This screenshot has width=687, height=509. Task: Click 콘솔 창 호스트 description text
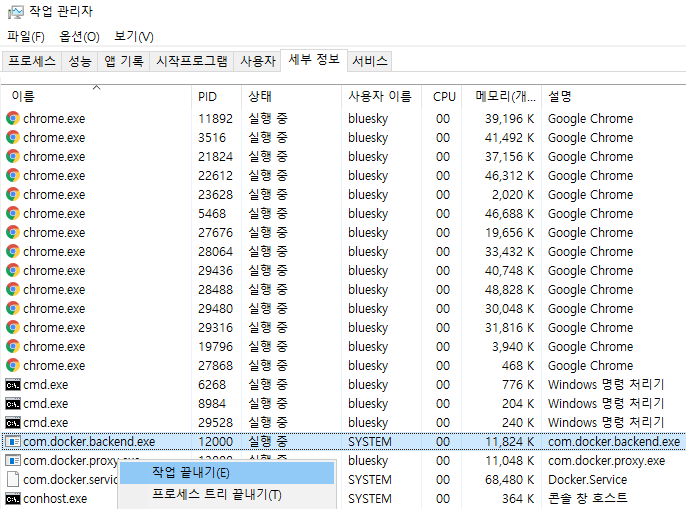[588, 498]
